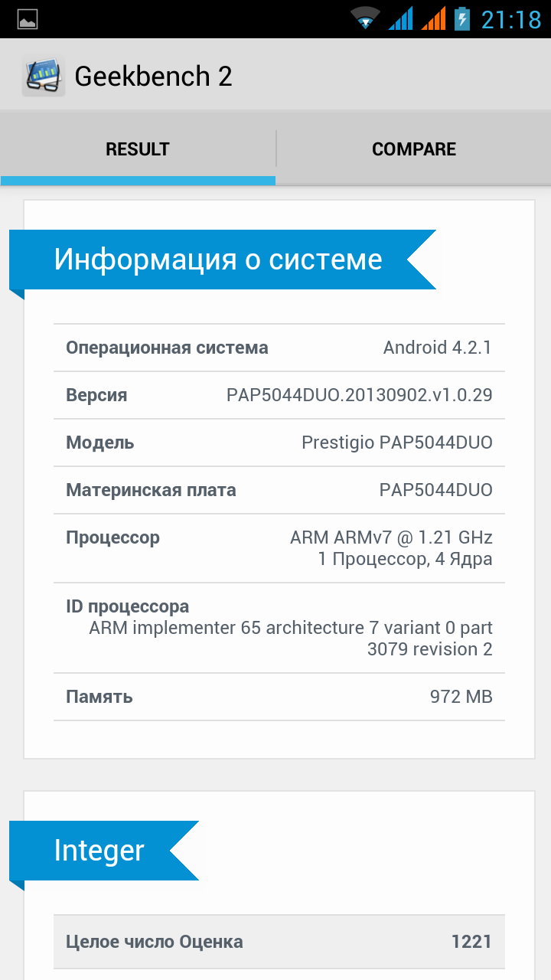Screen dimensions: 551x980
Task: Tap the Geekbench 2 title text
Action: (153, 77)
